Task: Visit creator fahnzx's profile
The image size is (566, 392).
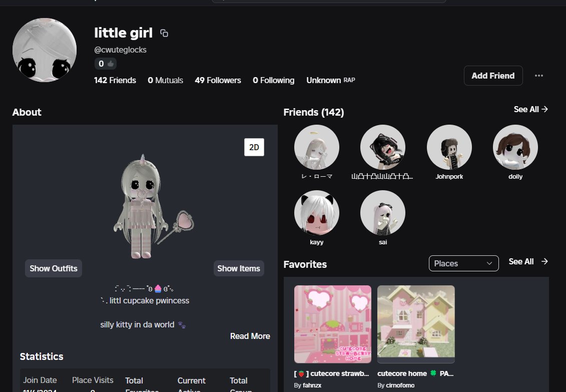Action: [x=312, y=385]
